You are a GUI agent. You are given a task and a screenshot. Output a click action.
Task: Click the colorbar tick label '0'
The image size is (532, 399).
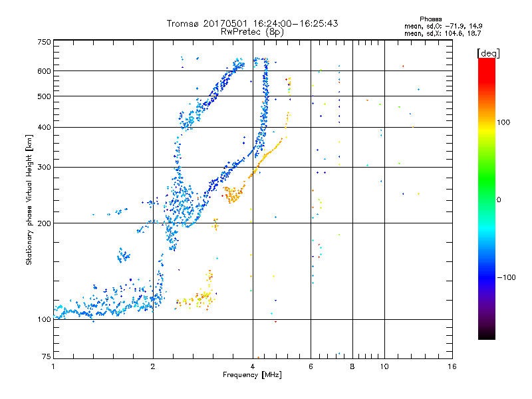pos(499,200)
